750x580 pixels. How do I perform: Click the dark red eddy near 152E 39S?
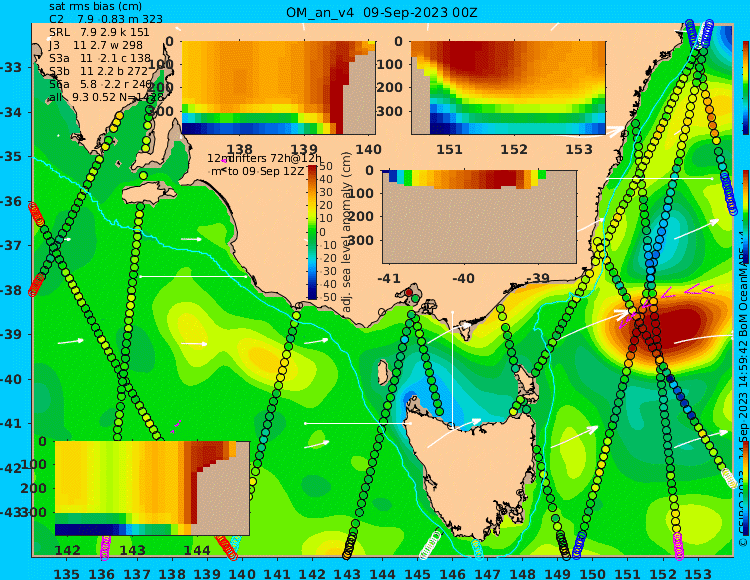point(670,330)
